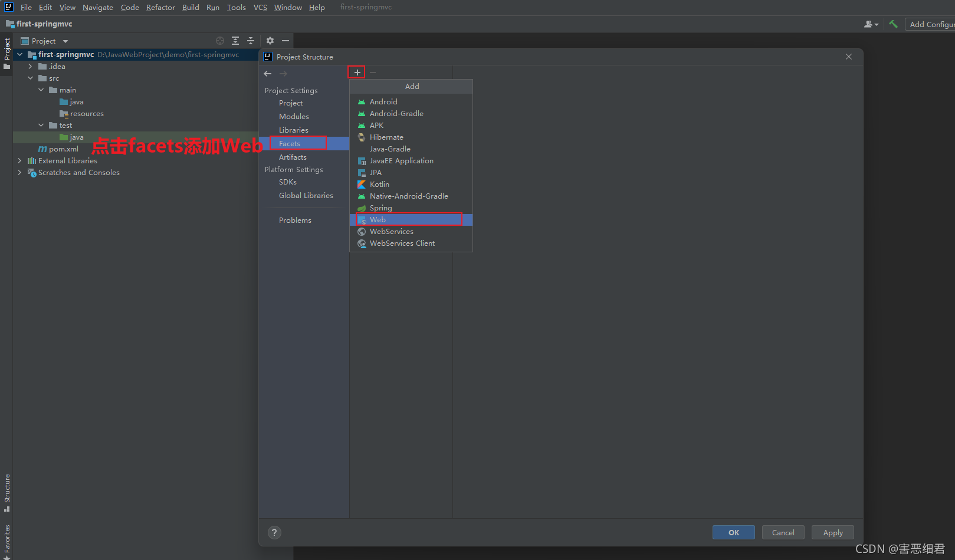The width and height of the screenshot is (955, 560).
Task: Collapse the main folder
Action: (41, 90)
